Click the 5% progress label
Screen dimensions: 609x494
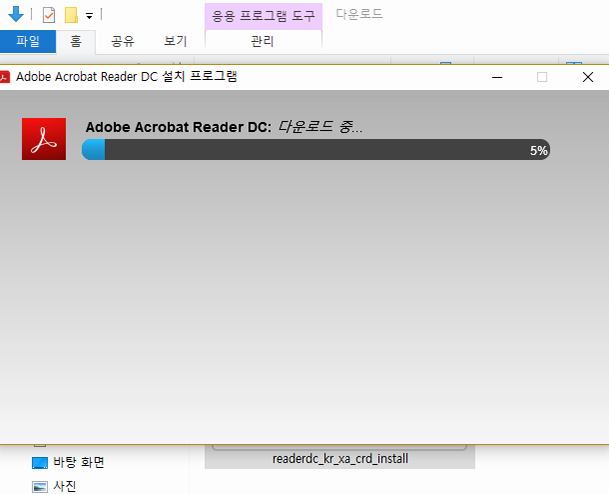(539, 150)
